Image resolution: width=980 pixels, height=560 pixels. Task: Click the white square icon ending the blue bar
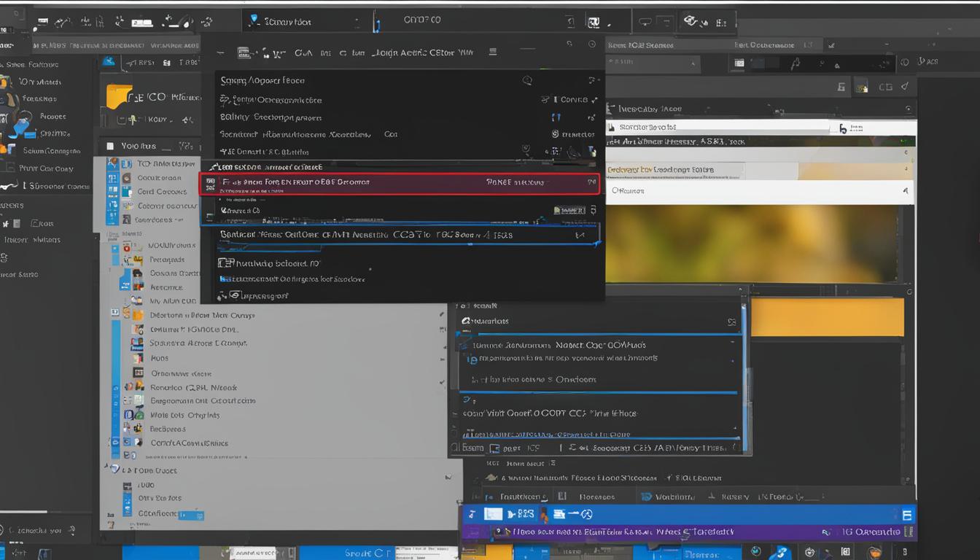coord(907,515)
